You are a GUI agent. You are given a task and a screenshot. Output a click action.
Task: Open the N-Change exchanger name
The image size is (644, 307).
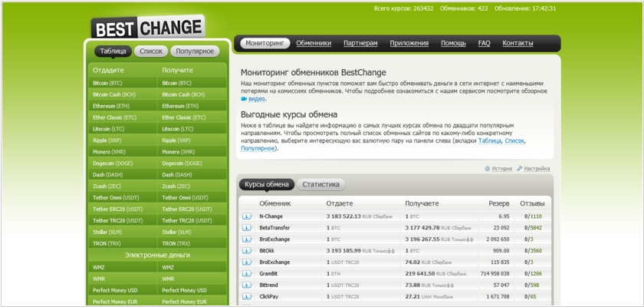click(x=271, y=216)
